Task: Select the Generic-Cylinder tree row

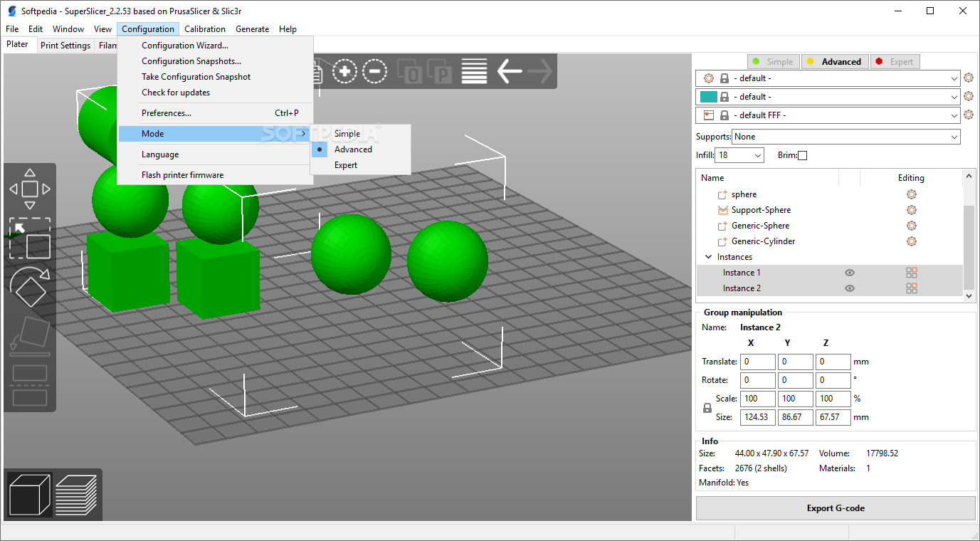Action: coord(829,241)
